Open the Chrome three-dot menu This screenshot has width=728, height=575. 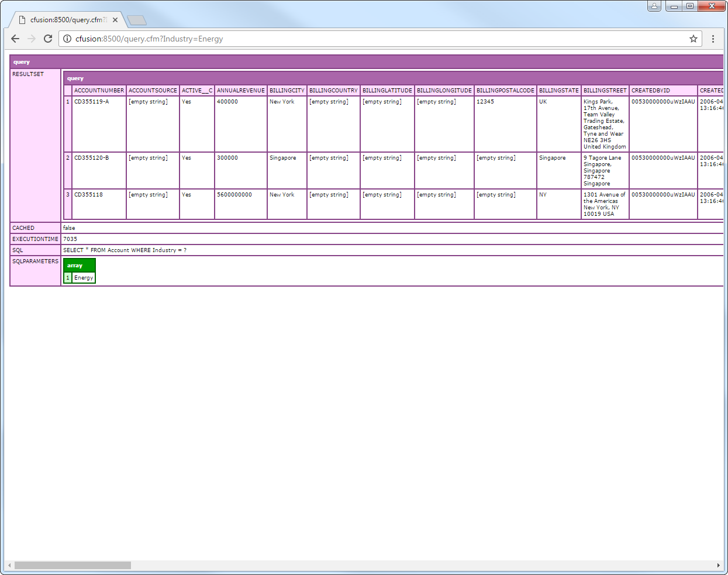[x=713, y=39]
